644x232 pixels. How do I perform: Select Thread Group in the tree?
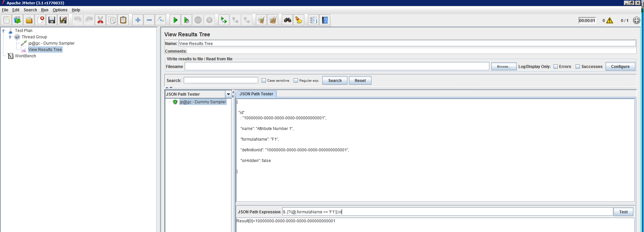[34, 37]
